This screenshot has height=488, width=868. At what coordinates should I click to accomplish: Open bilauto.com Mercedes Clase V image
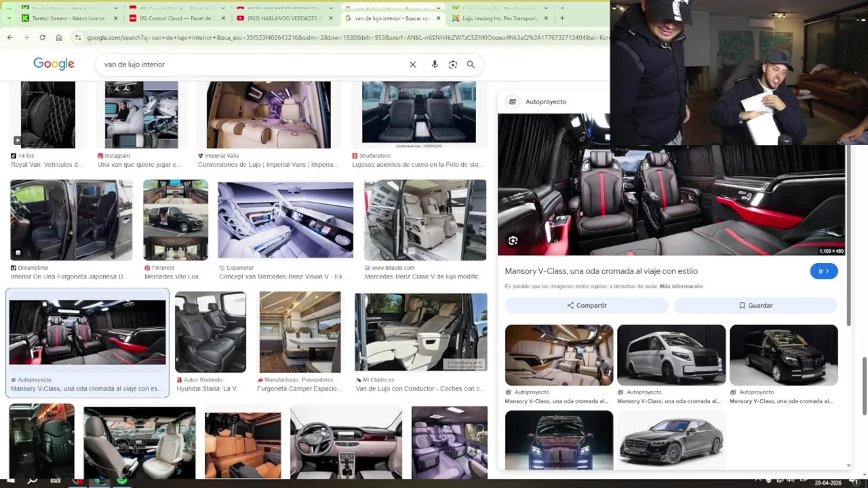[425, 220]
